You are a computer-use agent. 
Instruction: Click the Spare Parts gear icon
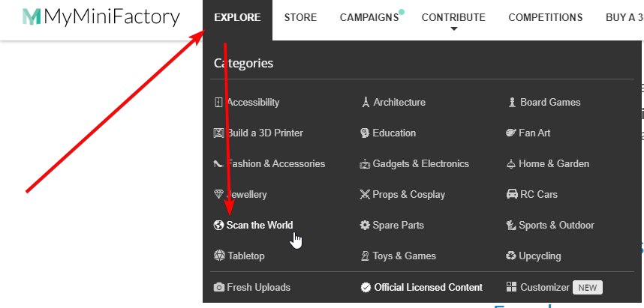click(x=365, y=225)
